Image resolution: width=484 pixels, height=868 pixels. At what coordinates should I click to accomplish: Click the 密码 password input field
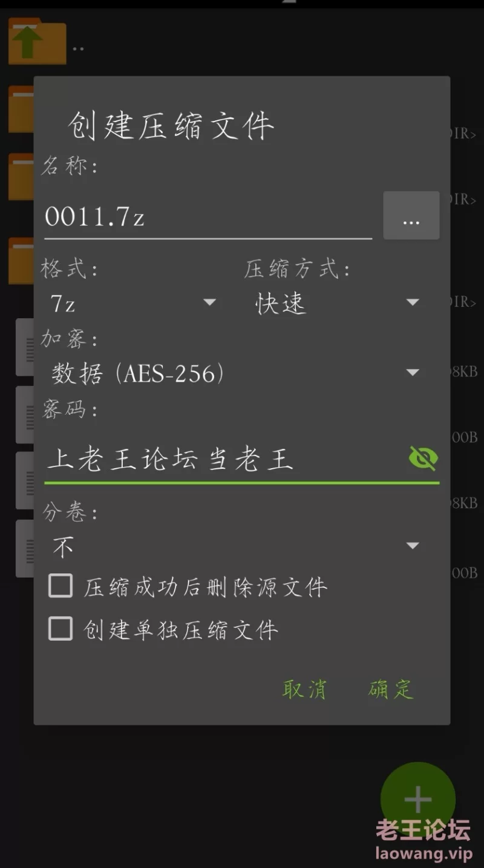point(225,459)
